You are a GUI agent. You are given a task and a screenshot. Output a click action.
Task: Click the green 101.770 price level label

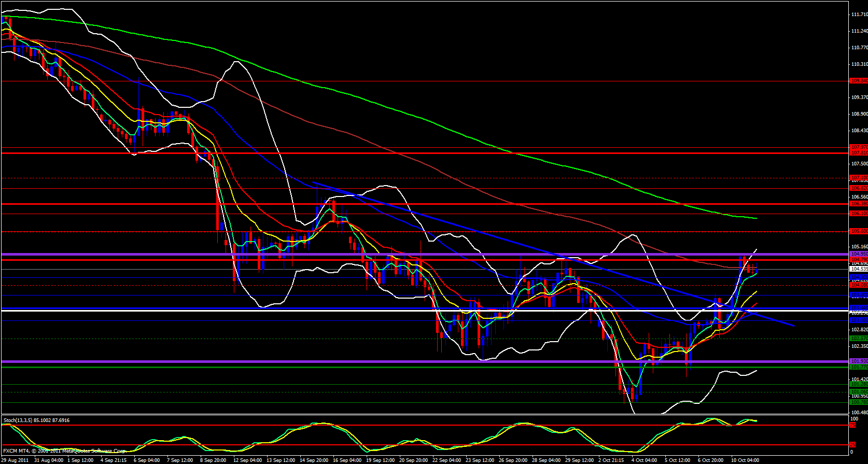[859, 367]
